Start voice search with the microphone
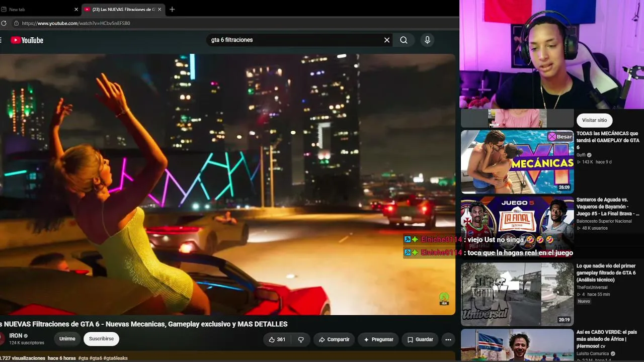 pyautogui.click(x=427, y=40)
